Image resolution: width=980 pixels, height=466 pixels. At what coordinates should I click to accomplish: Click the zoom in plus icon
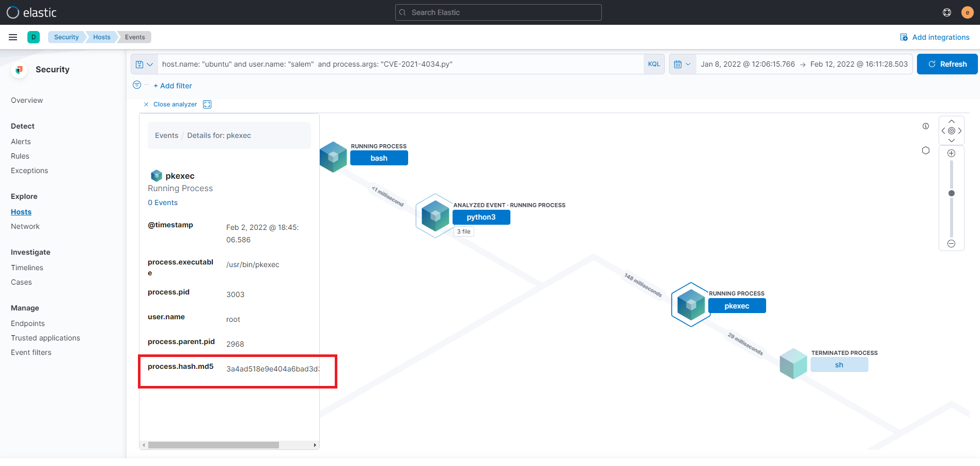951,153
